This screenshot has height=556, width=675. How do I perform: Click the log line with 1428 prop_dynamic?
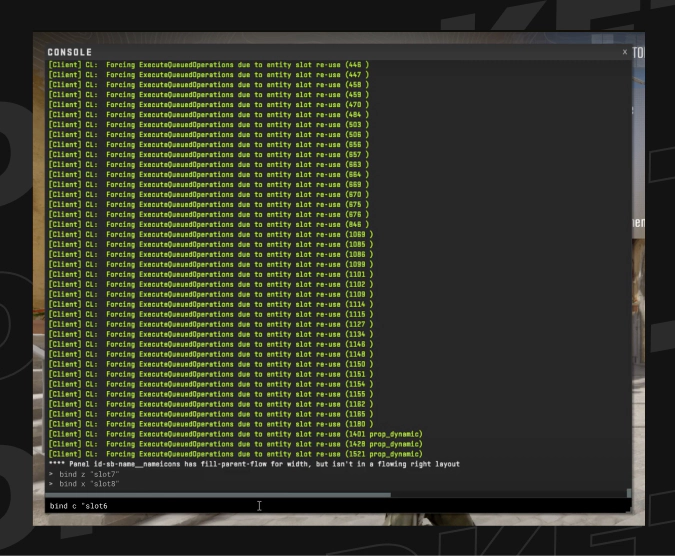(x=235, y=444)
